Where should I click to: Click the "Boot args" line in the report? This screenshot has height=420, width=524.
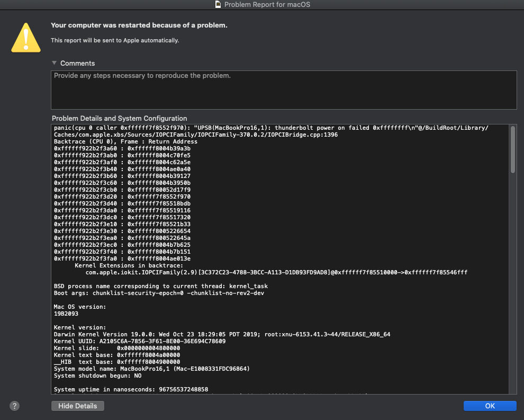pos(159,293)
